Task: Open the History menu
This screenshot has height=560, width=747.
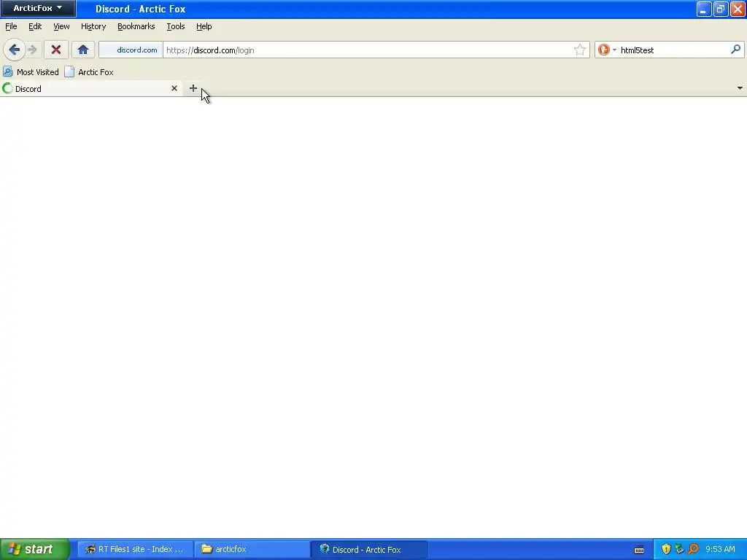Action: [x=93, y=26]
